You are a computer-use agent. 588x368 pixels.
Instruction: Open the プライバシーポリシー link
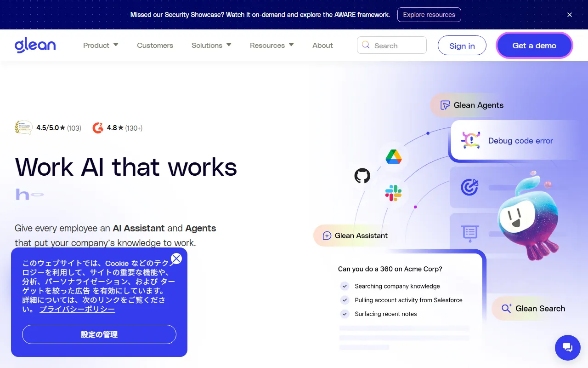click(77, 309)
